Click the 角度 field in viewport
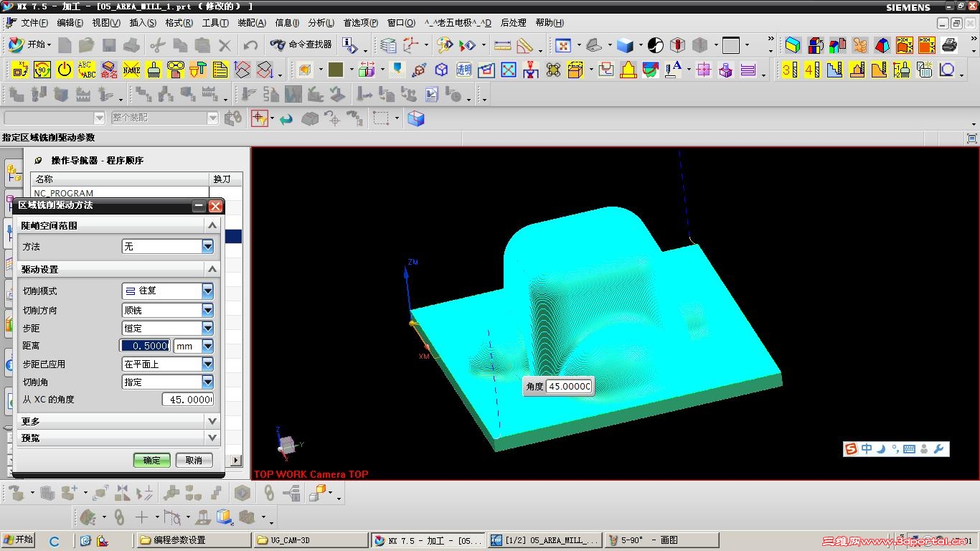The height and width of the screenshot is (551, 980). (x=570, y=387)
